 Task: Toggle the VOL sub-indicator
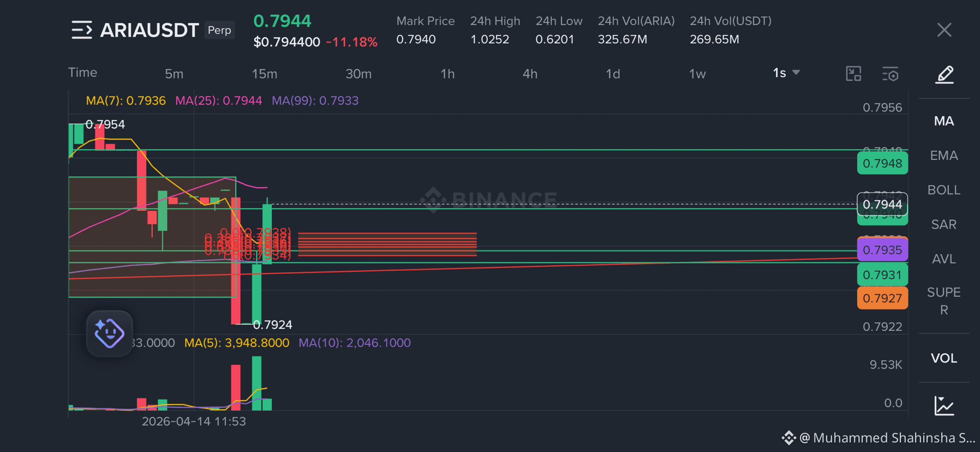(944, 358)
